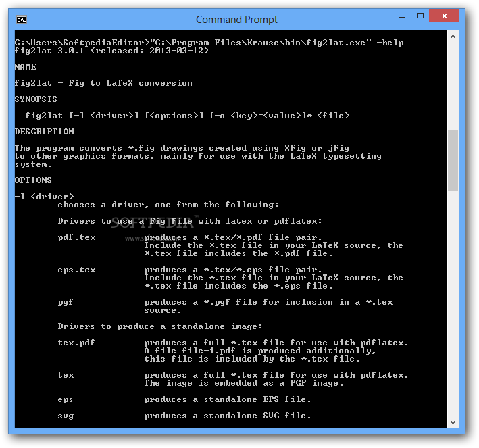This screenshot has height=448, width=479.
Task: Click the 'tex.pdf' driver name
Action: pos(76,343)
